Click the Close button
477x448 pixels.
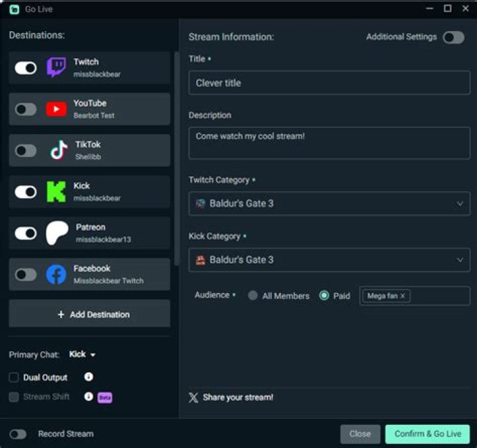click(360, 434)
